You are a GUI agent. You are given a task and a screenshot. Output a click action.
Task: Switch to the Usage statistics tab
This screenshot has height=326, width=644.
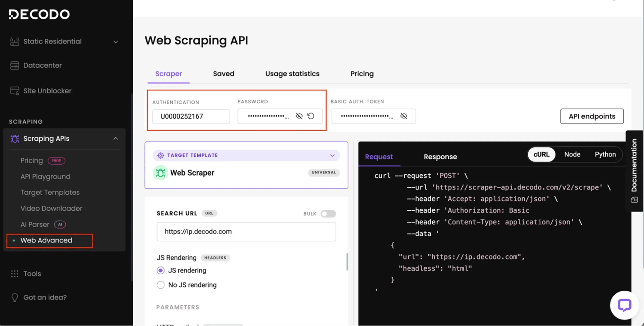tap(292, 74)
